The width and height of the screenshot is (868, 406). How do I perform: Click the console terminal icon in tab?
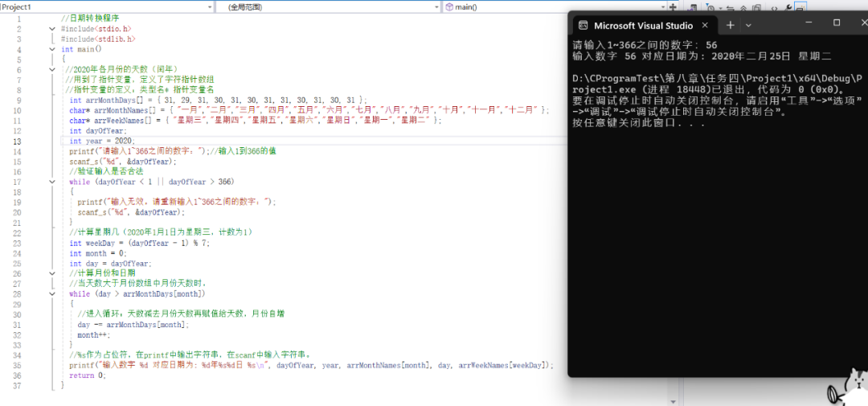[x=583, y=26]
